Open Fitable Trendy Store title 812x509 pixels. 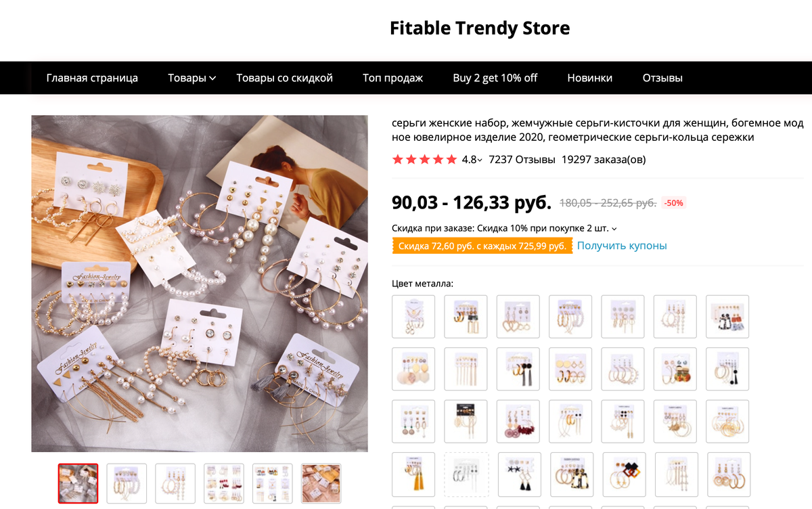click(x=480, y=28)
